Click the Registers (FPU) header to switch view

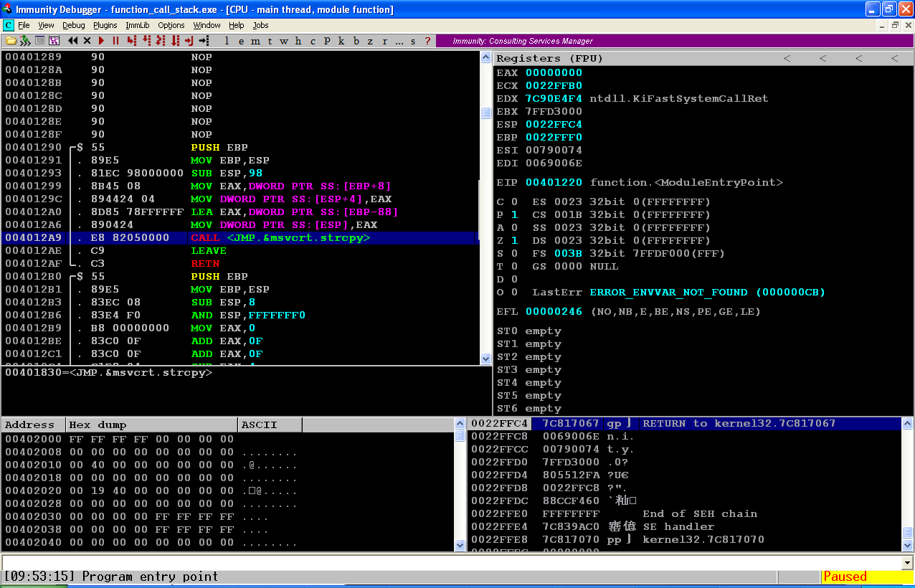[550, 58]
